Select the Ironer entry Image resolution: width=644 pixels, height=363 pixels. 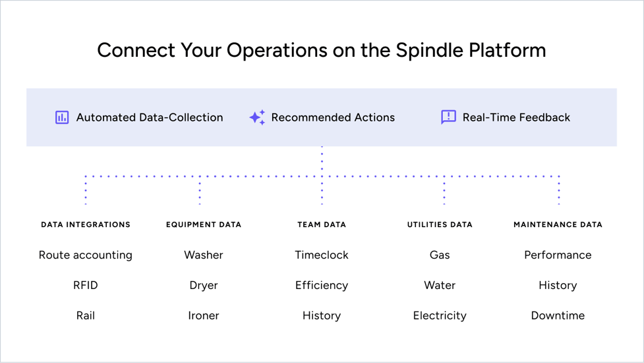[204, 315]
